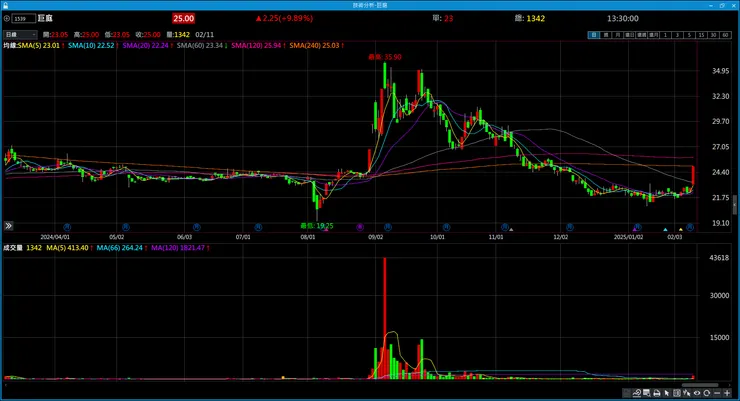Click the 13:30:00 time display
Image resolution: width=740 pixels, height=401 pixels.
pyautogui.click(x=622, y=18)
